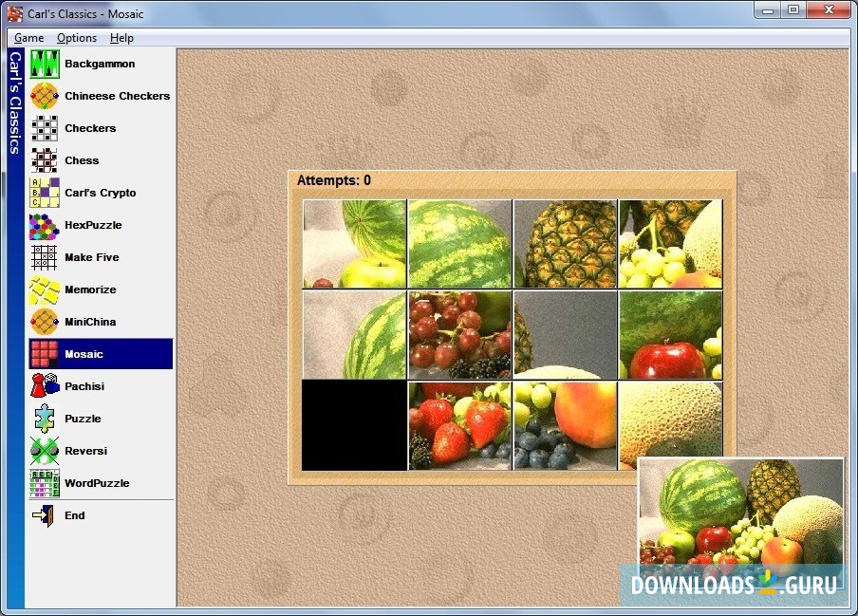Click the blueberries and peach tile

[566, 425]
